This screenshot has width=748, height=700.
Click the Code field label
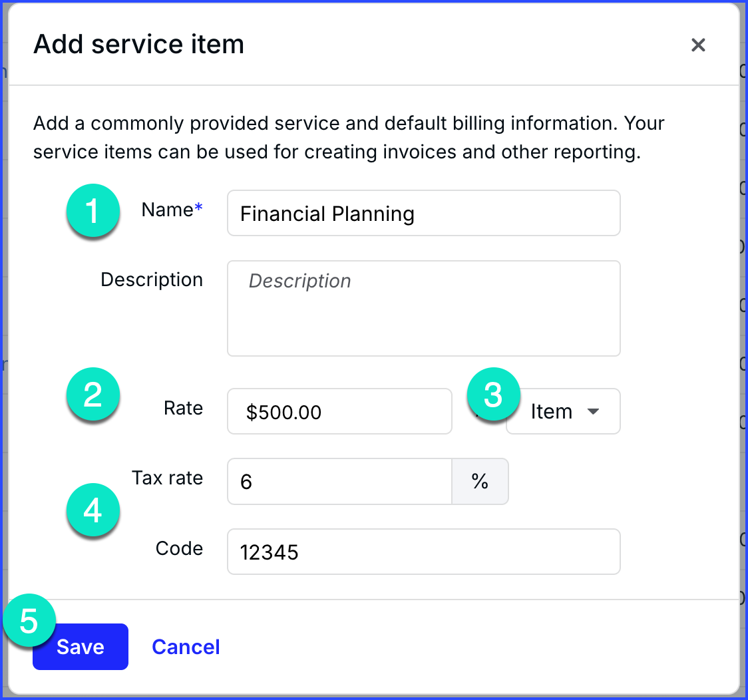179,548
